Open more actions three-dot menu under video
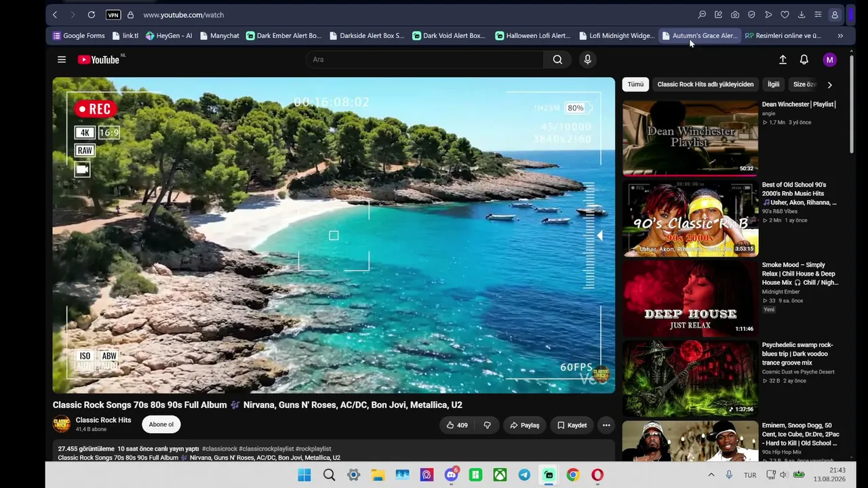Viewport: 868px width, 488px height. [x=606, y=425]
